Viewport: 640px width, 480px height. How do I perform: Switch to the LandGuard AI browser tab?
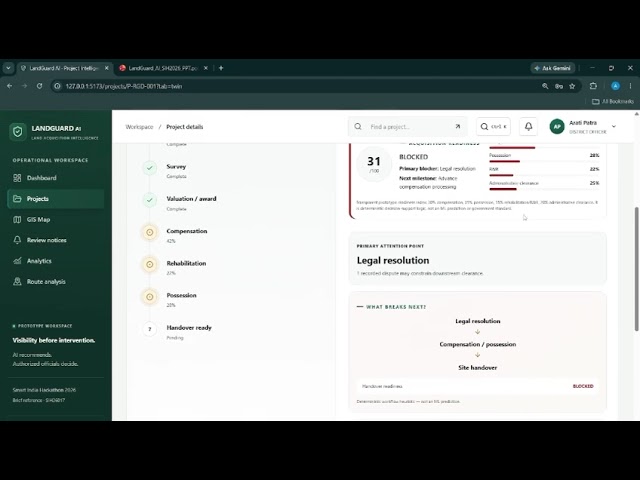click(64, 68)
